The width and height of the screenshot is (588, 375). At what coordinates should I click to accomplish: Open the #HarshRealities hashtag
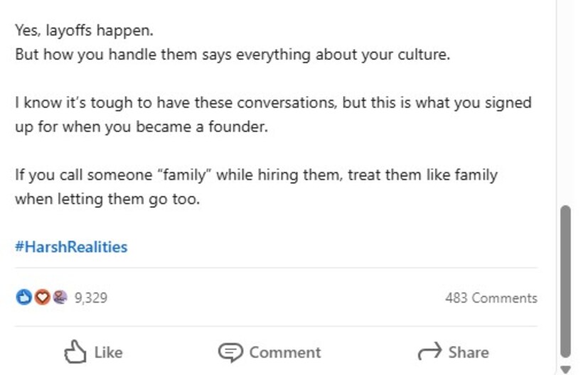pos(71,247)
